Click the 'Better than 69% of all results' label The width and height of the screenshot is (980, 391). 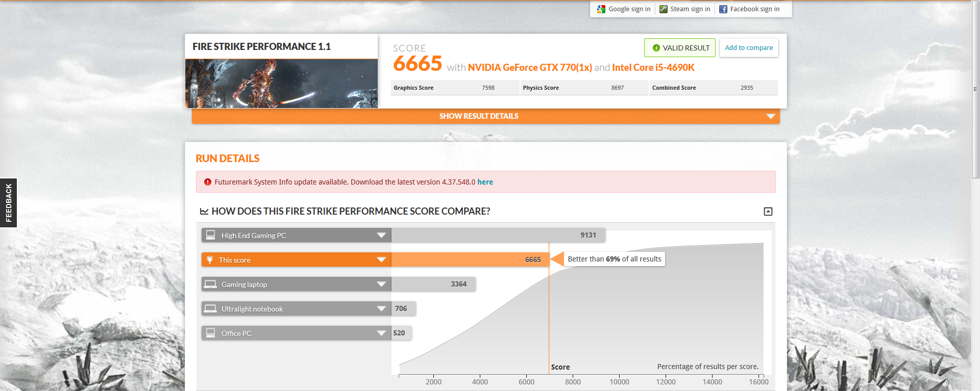(615, 259)
